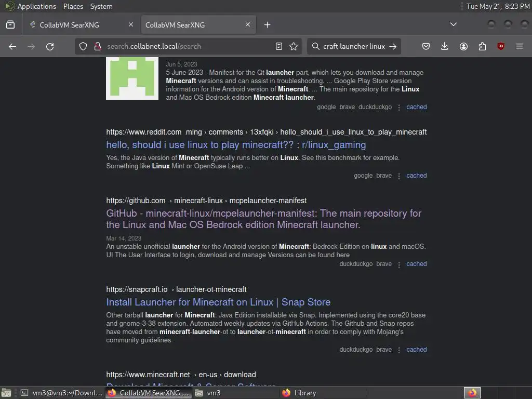532x399 pixels.
Task: Click the green creeper result thumbnail
Action: tap(132, 78)
